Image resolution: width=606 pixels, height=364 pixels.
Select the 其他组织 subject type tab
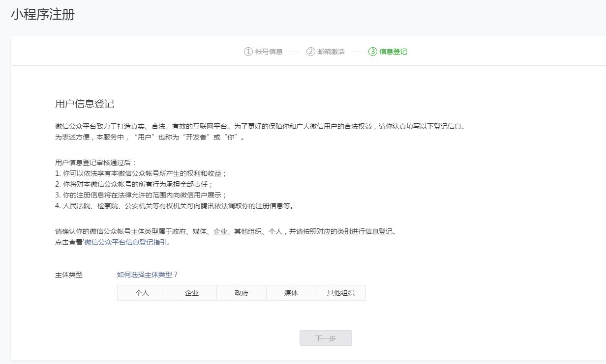(340, 292)
